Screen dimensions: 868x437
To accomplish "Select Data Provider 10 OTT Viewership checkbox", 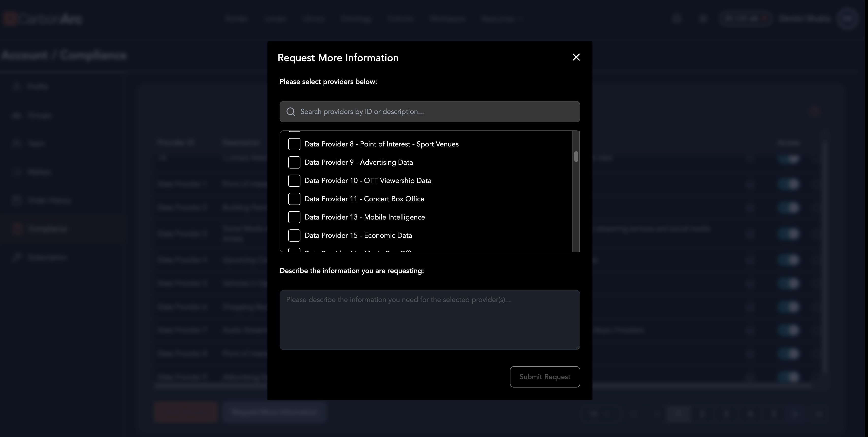I will tap(294, 181).
